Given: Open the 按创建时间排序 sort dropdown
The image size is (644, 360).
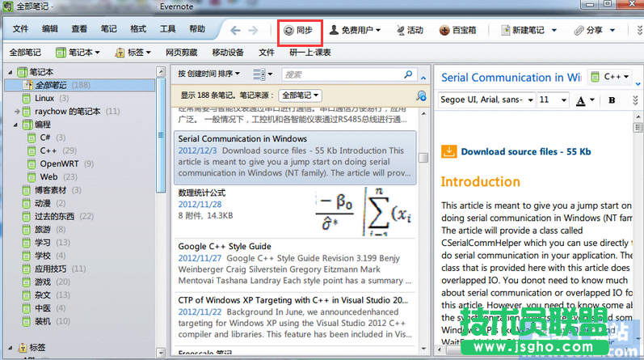Looking at the screenshot, I should 211,74.
